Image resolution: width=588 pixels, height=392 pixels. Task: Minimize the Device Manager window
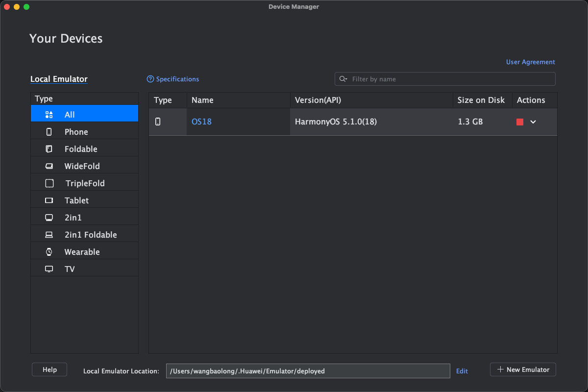(17, 7)
